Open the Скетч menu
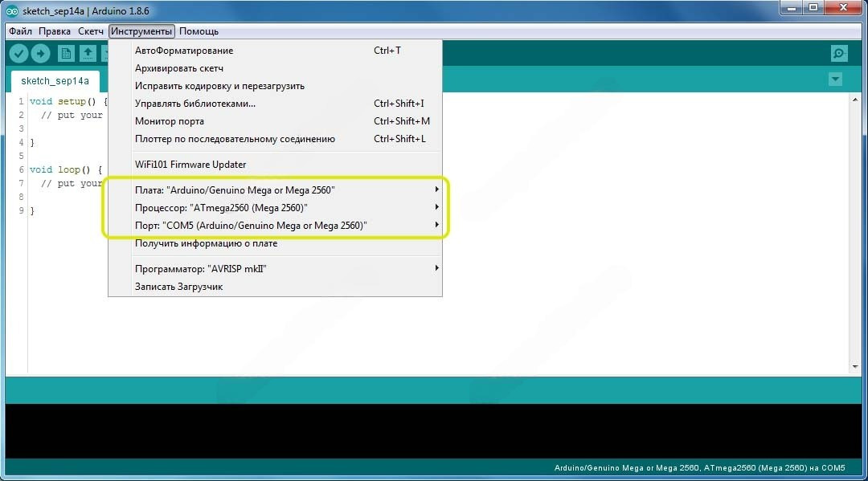The width and height of the screenshot is (868, 481). (x=91, y=31)
